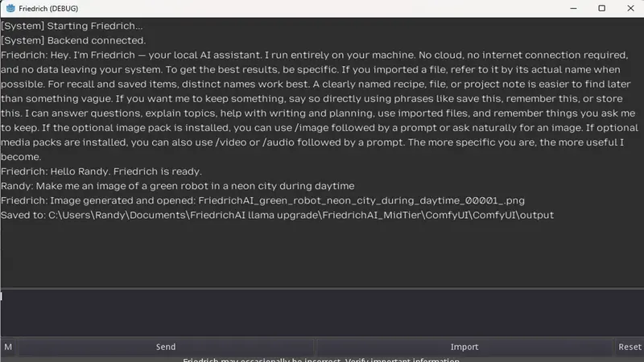
Task: Click the 'Hello Randy. Friedrich is ready' line
Action: click(x=101, y=171)
